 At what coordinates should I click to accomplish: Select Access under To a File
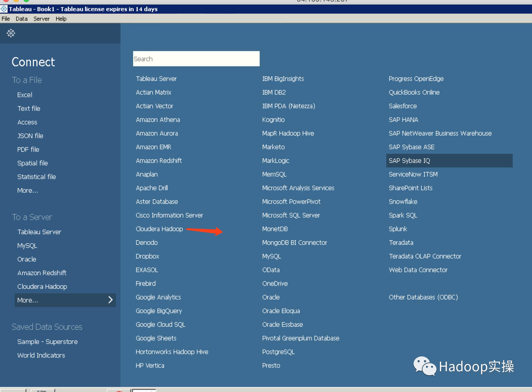click(27, 122)
